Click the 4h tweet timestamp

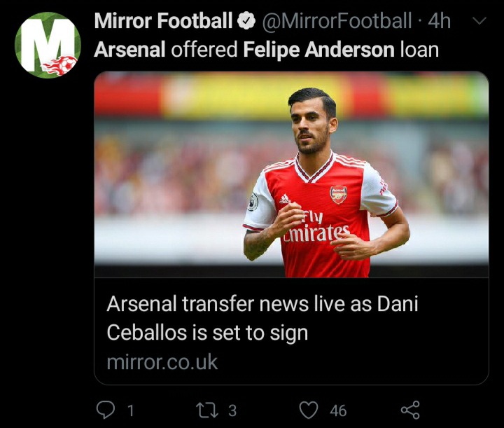[x=439, y=22]
